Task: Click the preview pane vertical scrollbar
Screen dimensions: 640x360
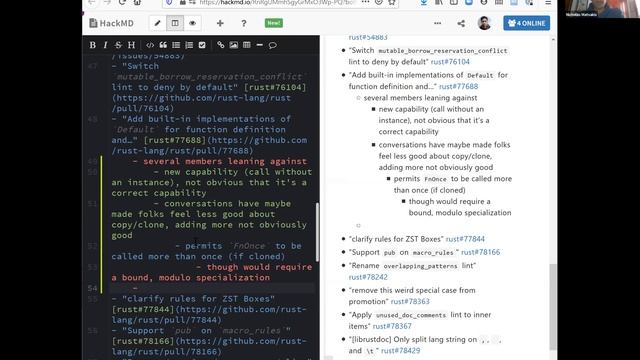Action: click(553, 307)
